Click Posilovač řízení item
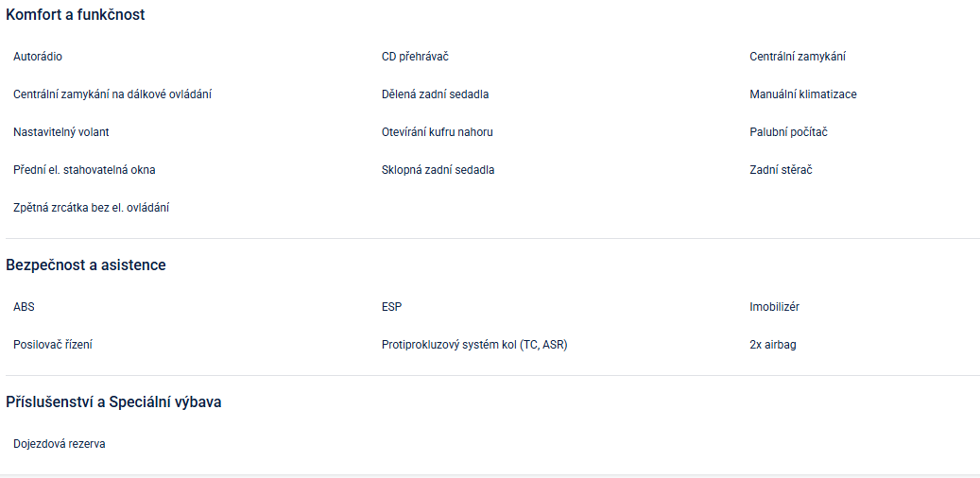Image resolution: width=980 pixels, height=478 pixels. click(53, 345)
